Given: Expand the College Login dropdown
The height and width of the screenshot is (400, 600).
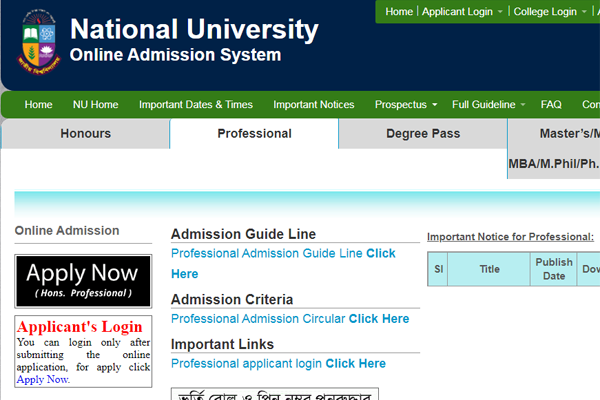Looking at the screenshot, I should pyautogui.click(x=550, y=12).
